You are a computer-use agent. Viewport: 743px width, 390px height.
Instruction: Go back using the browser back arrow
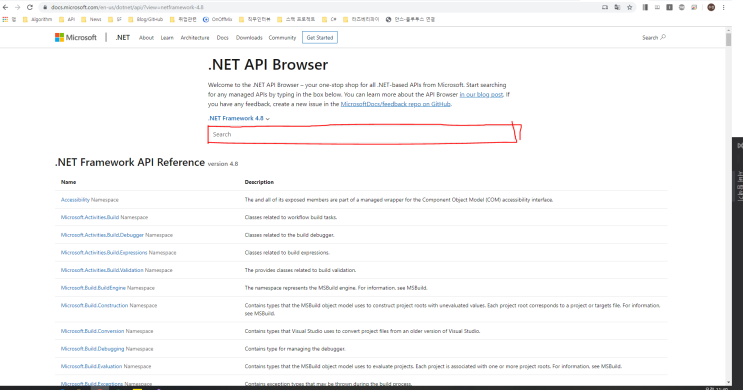[x=5, y=7]
